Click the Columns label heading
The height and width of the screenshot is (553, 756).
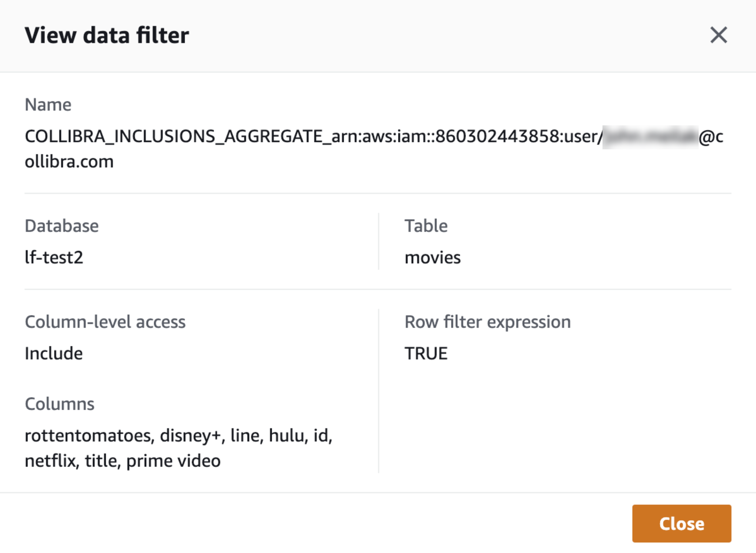(x=59, y=404)
